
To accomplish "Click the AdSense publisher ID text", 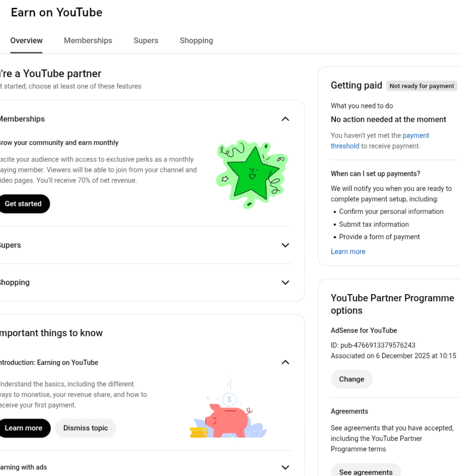I will [x=373, y=345].
